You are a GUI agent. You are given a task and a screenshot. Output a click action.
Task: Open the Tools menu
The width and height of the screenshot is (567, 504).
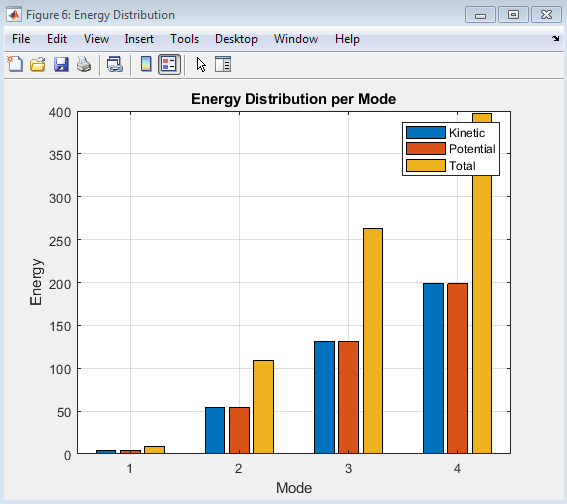coord(184,39)
